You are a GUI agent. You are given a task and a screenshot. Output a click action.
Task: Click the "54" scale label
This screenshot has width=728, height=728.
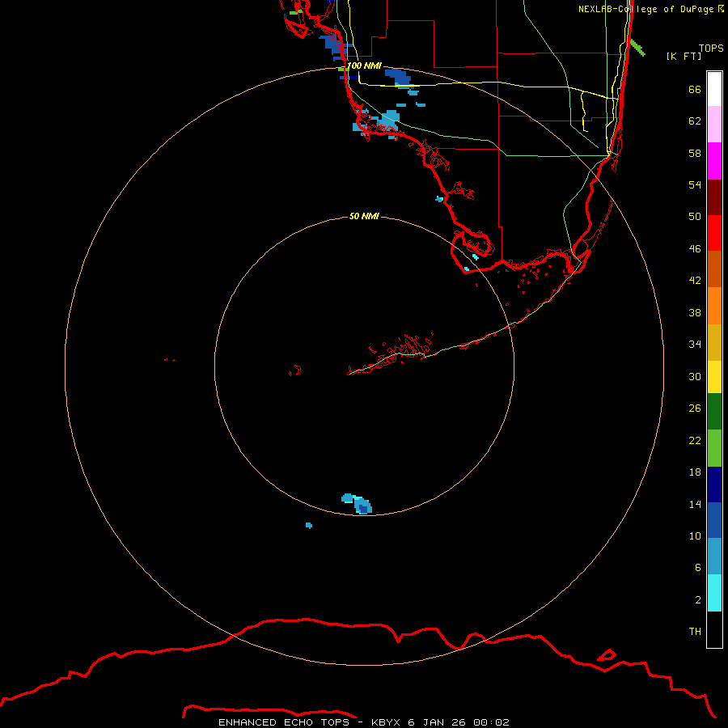click(695, 184)
